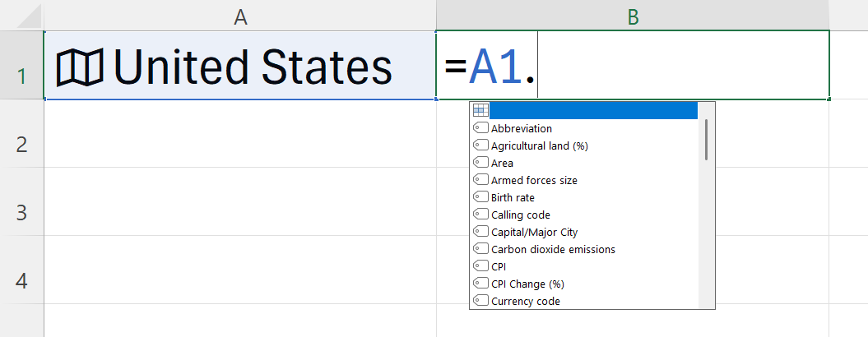Click the formula input in cell B1
Image resolution: width=868 pixels, height=337 pixels.
633,65
